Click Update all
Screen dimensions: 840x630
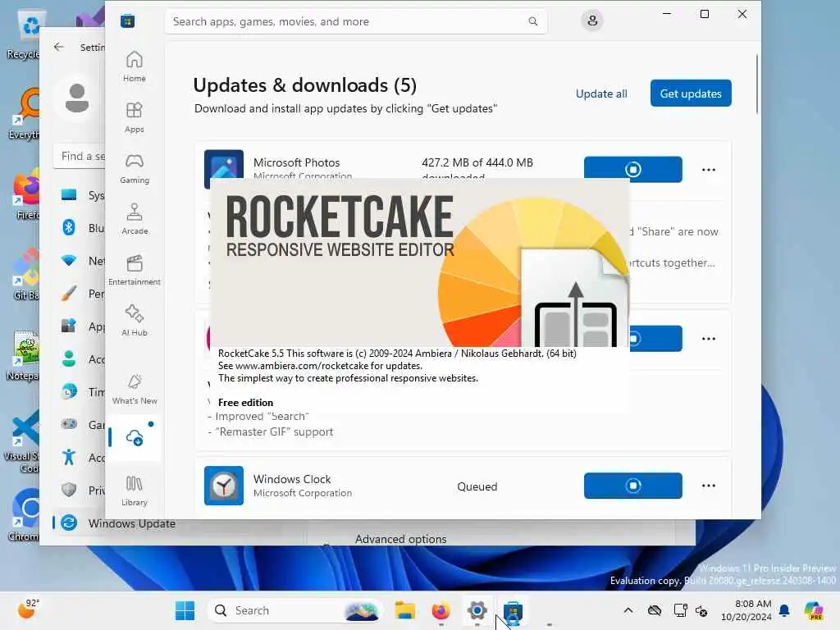[601, 94]
